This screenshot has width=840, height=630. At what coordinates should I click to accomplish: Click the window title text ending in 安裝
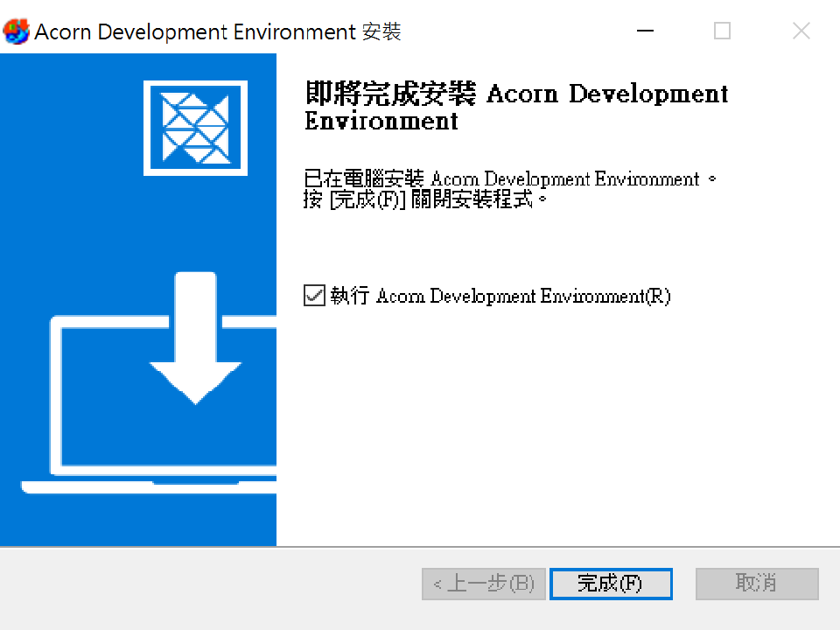217,32
